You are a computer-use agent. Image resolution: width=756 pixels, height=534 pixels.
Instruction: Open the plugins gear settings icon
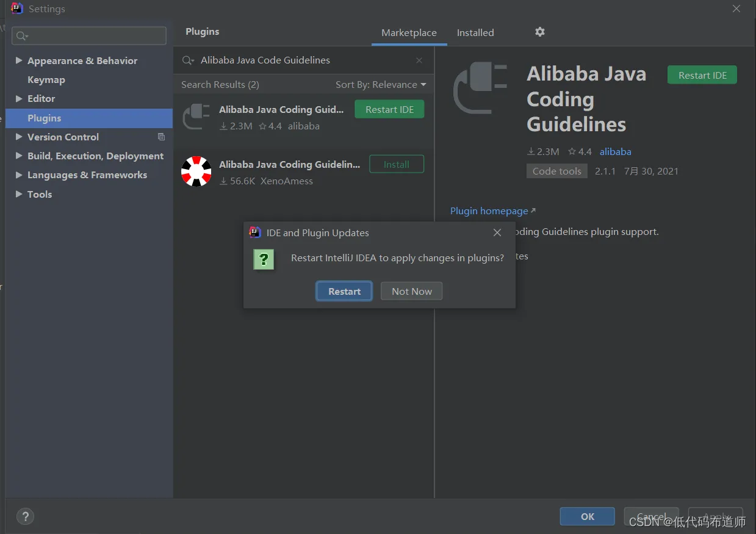coord(539,32)
